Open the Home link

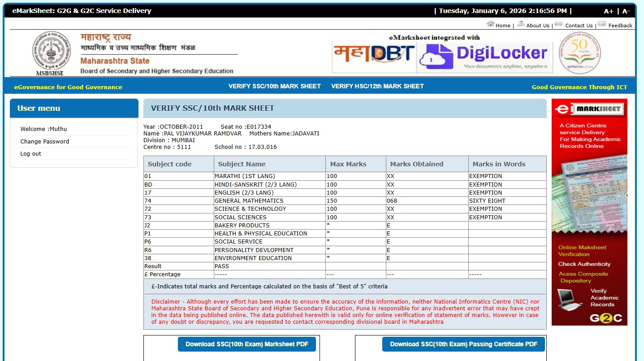coord(503,26)
